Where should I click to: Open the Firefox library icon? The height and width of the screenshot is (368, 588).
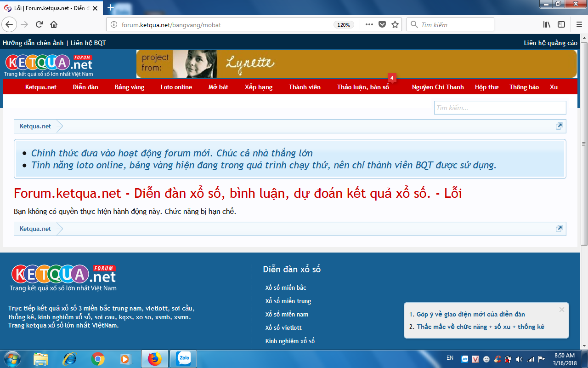click(547, 24)
